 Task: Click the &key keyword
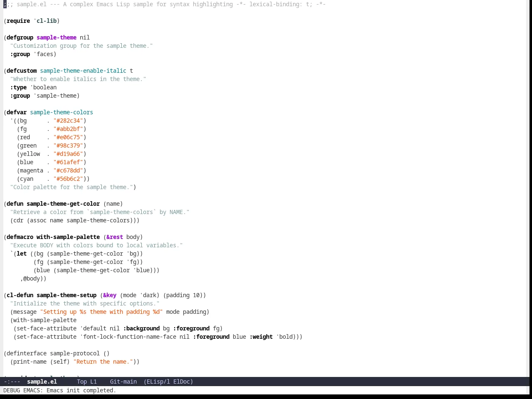[x=110, y=295]
